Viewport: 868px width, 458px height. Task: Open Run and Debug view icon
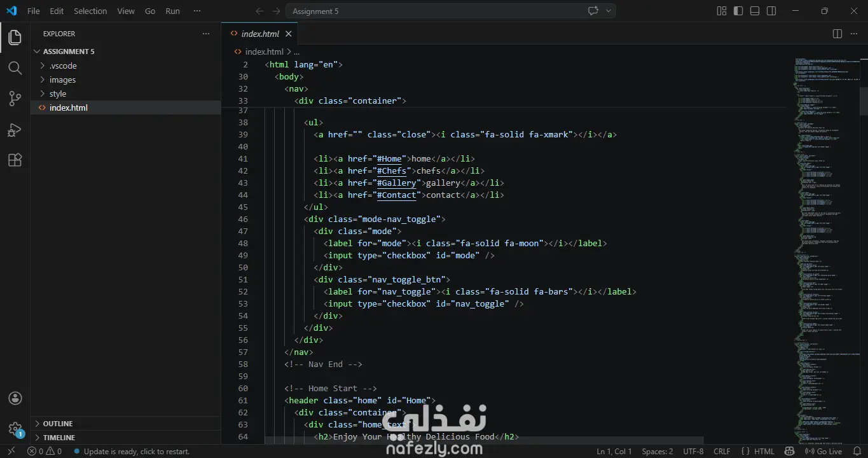click(x=15, y=130)
